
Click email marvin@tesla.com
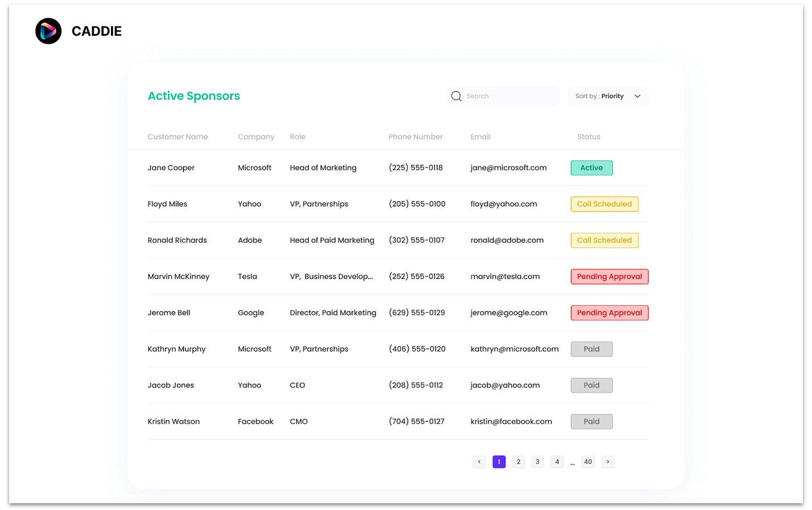coord(505,277)
